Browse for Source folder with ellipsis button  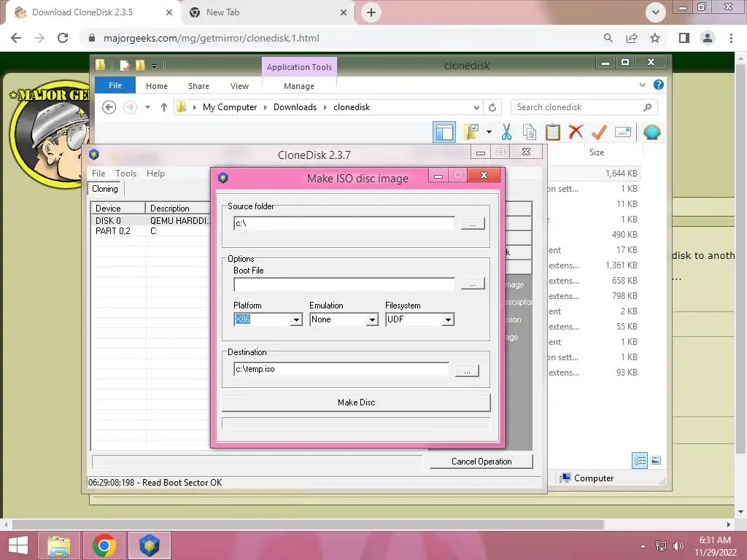coord(473,223)
